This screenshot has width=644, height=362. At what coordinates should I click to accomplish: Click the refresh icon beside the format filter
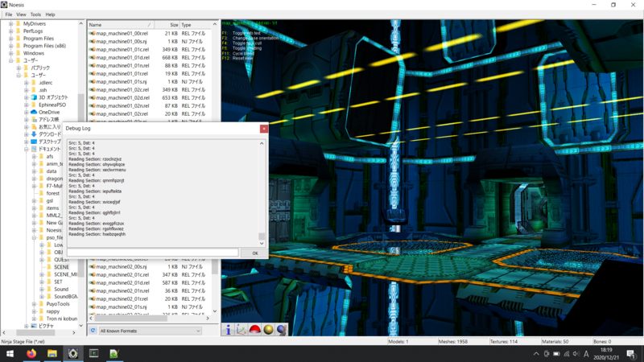point(93,331)
